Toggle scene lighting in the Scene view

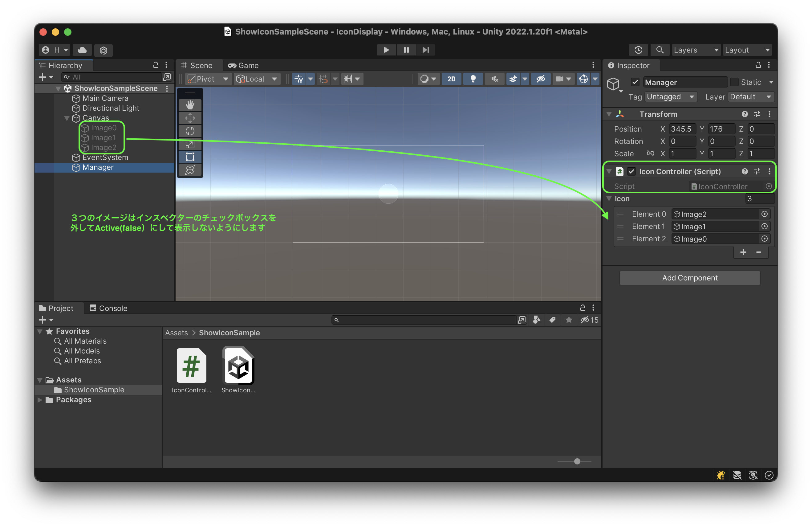pyautogui.click(x=473, y=79)
